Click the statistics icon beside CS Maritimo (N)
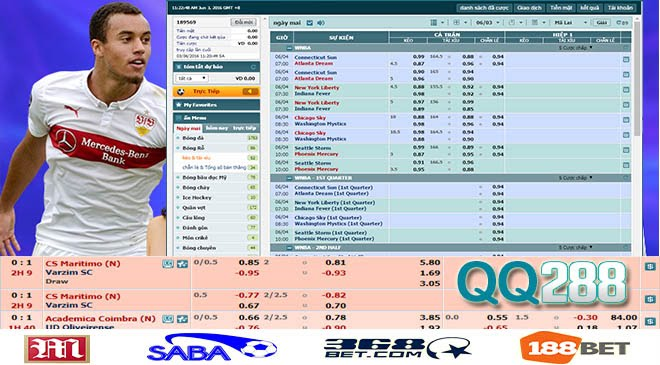660x365 pixels. point(182,264)
